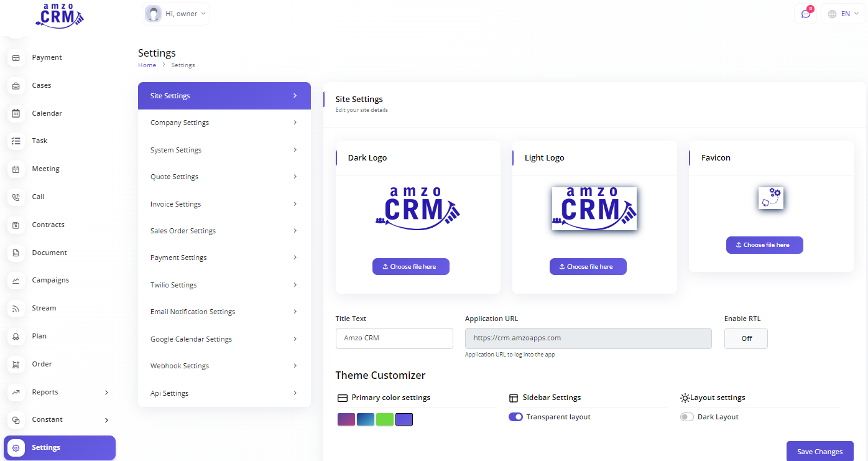
Task: Click the Constant sidebar icon
Action: (x=16, y=420)
